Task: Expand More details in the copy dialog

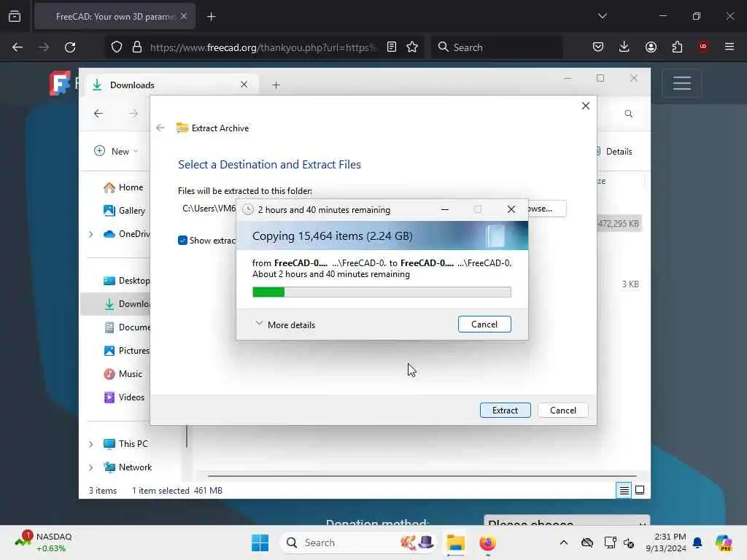Action: point(285,324)
